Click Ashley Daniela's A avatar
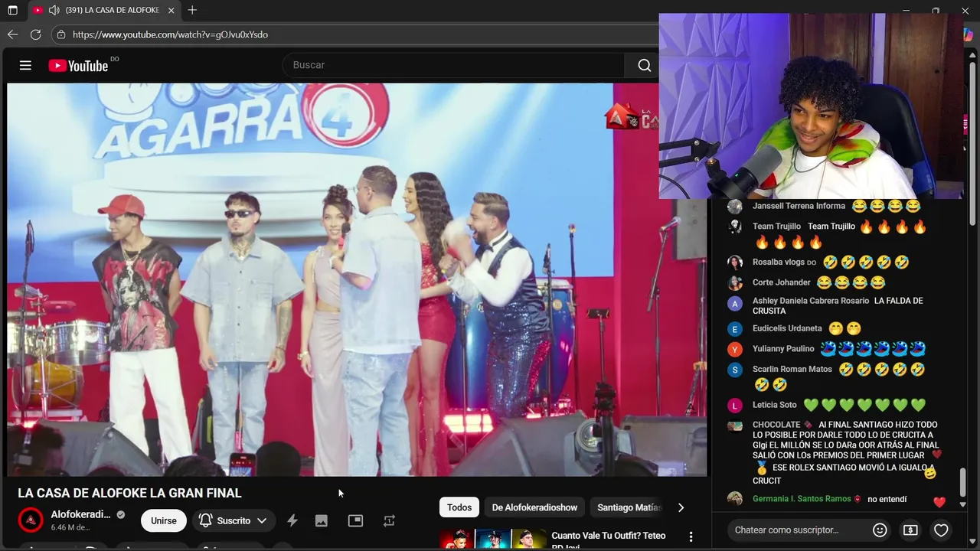 (735, 304)
